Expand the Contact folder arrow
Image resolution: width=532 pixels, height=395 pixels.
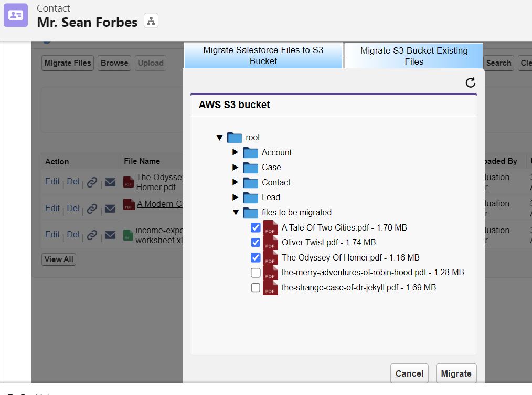pos(235,182)
